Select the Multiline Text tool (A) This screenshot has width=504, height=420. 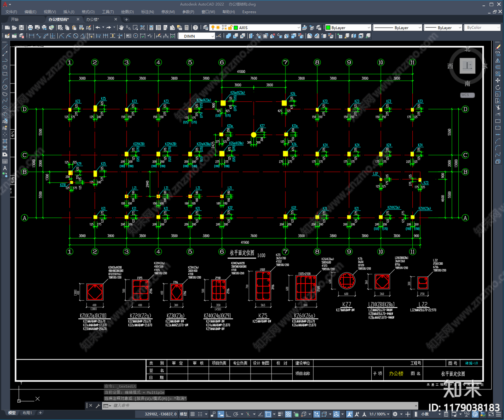[x=5, y=168]
